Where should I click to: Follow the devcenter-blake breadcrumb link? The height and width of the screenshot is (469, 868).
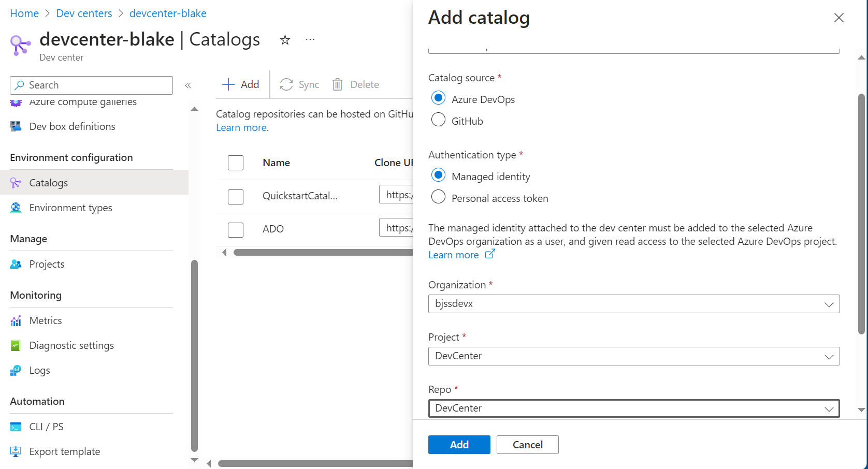(x=168, y=13)
